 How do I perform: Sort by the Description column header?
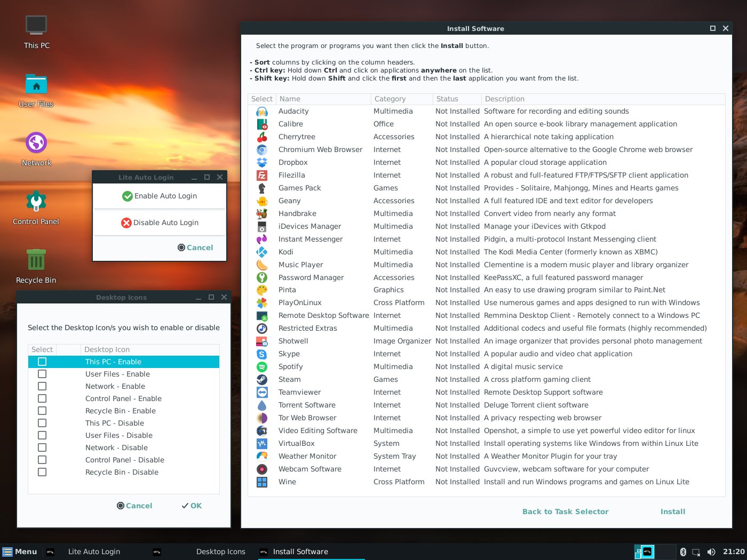click(x=603, y=99)
